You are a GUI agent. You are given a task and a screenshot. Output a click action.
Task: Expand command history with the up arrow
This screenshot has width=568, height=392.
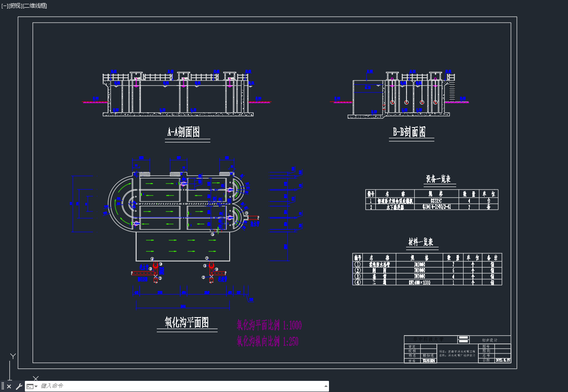coord(326,386)
